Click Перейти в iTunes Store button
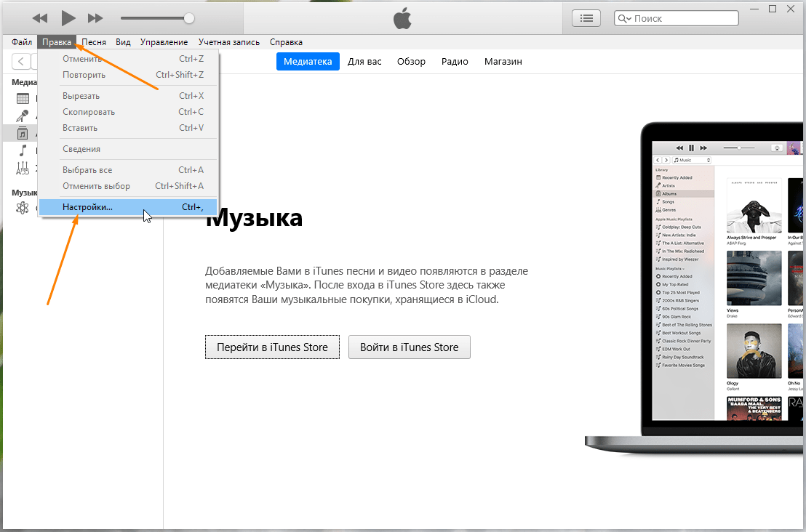The height and width of the screenshot is (532, 806). (x=273, y=347)
